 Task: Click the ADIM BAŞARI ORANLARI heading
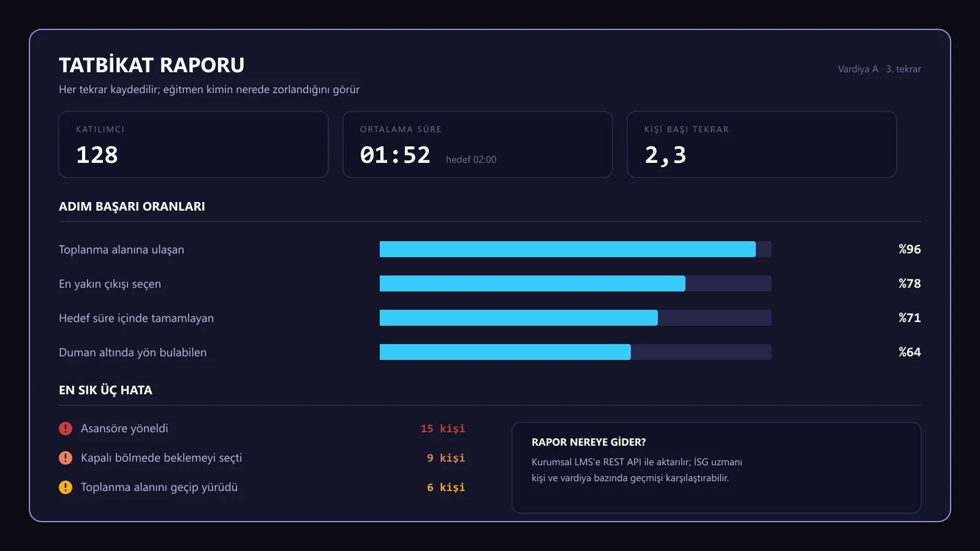(132, 206)
